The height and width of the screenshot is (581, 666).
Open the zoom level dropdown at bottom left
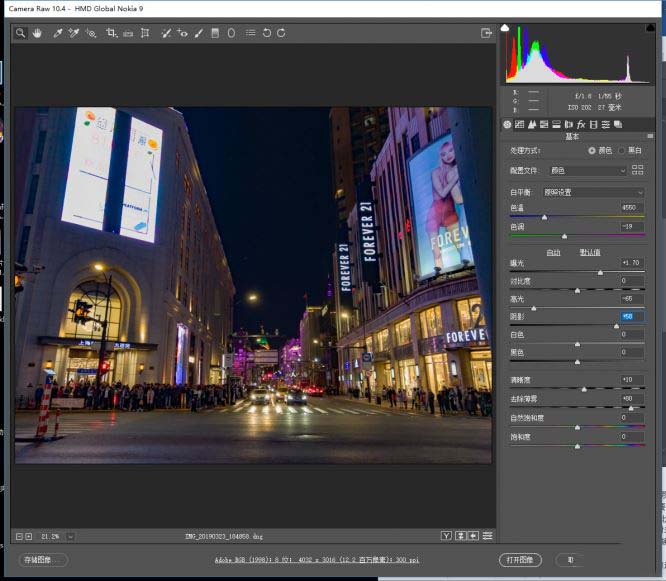click(70, 536)
